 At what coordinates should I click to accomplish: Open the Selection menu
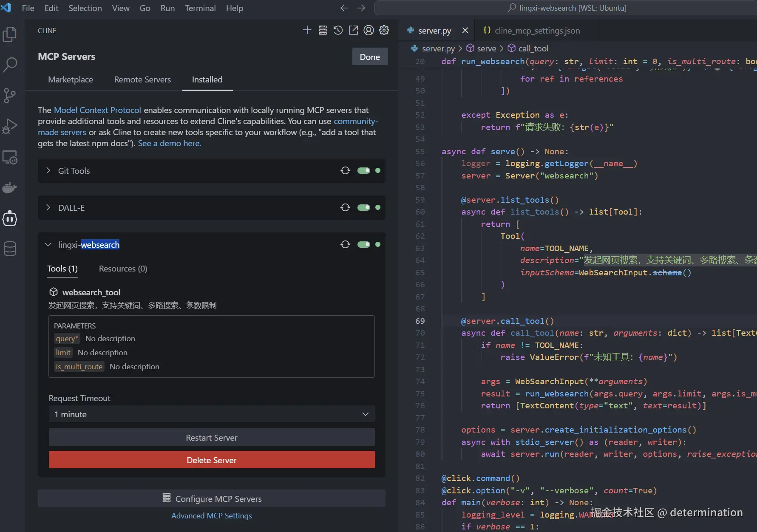click(85, 8)
